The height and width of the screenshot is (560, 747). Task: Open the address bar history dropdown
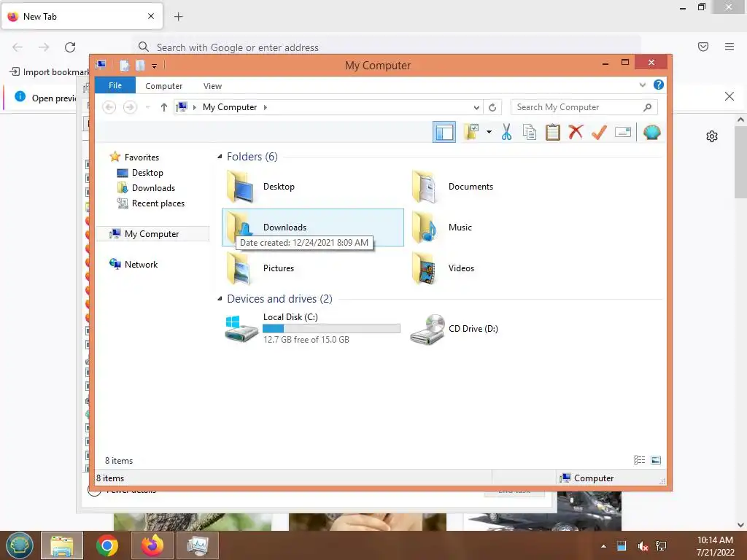(476, 107)
